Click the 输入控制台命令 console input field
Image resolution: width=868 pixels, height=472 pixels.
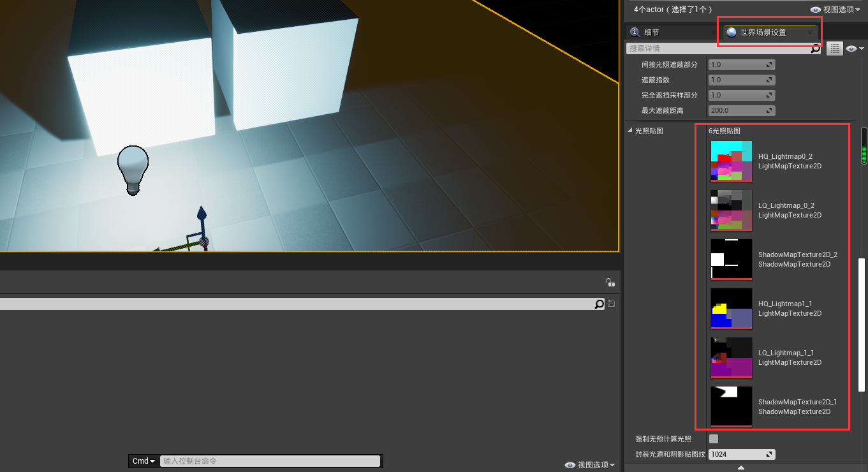269,461
